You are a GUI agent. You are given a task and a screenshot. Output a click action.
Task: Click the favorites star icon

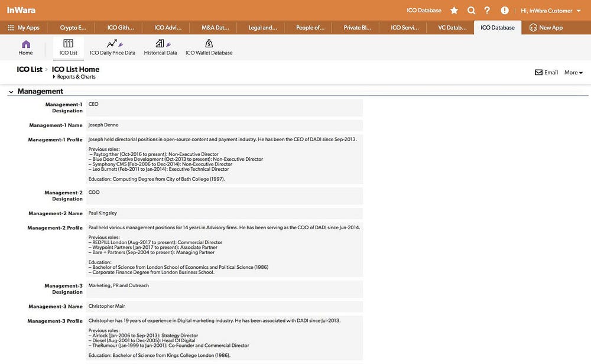(x=454, y=11)
